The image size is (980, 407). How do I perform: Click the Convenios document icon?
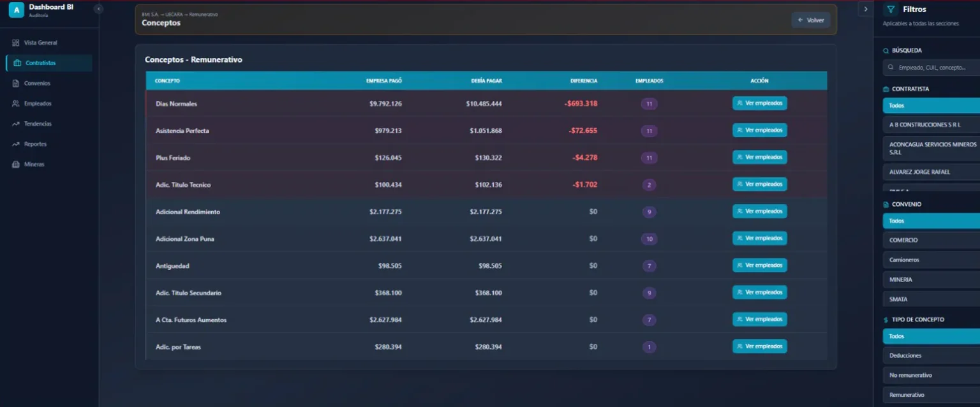pyautogui.click(x=16, y=84)
